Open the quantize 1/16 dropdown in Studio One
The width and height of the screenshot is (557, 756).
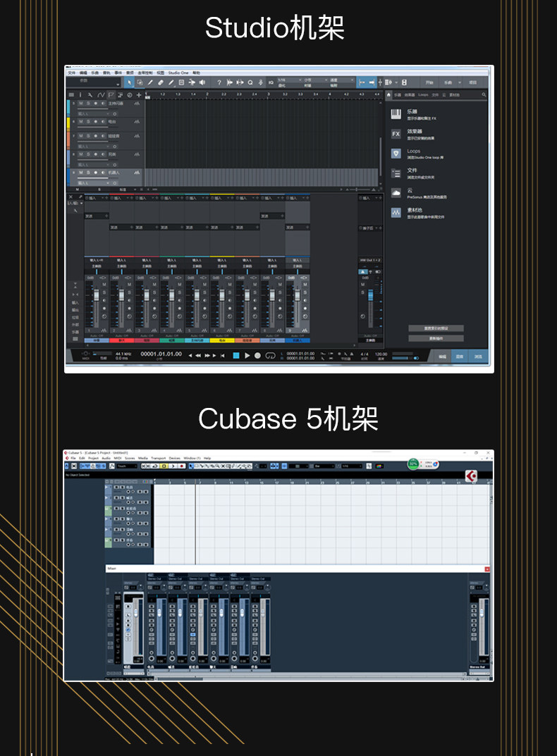click(289, 80)
